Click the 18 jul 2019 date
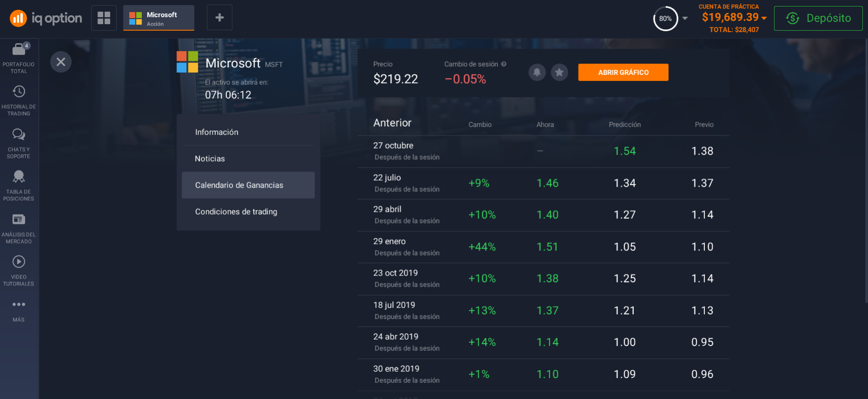Viewport: 868px width, 399px height. (394, 305)
